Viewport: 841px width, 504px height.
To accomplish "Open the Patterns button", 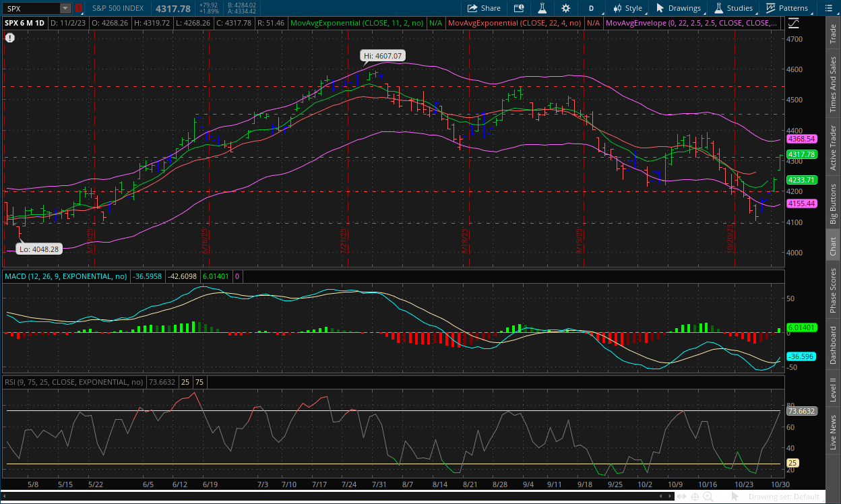I will (x=786, y=8).
